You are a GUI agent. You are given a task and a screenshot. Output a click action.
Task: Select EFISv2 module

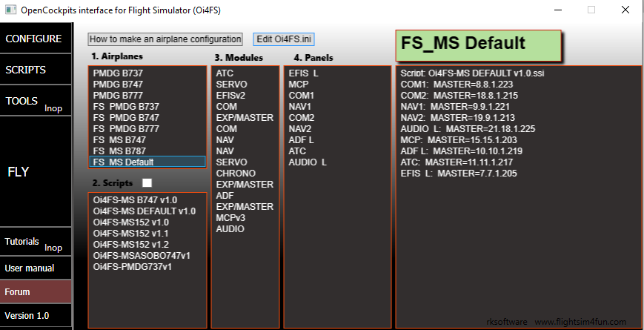click(x=245, y=96)
